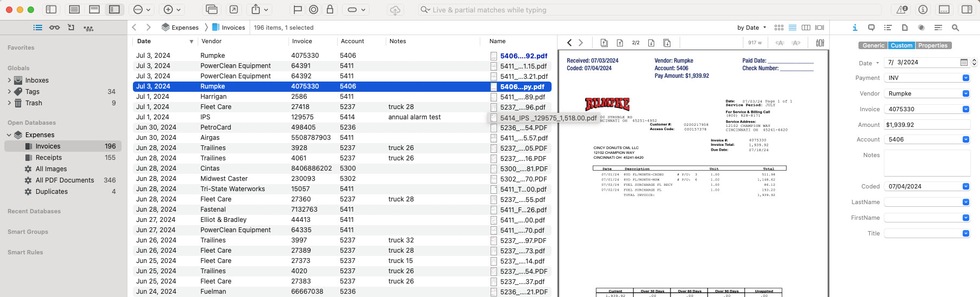Click the log warning icon with badge

point(902,10)
